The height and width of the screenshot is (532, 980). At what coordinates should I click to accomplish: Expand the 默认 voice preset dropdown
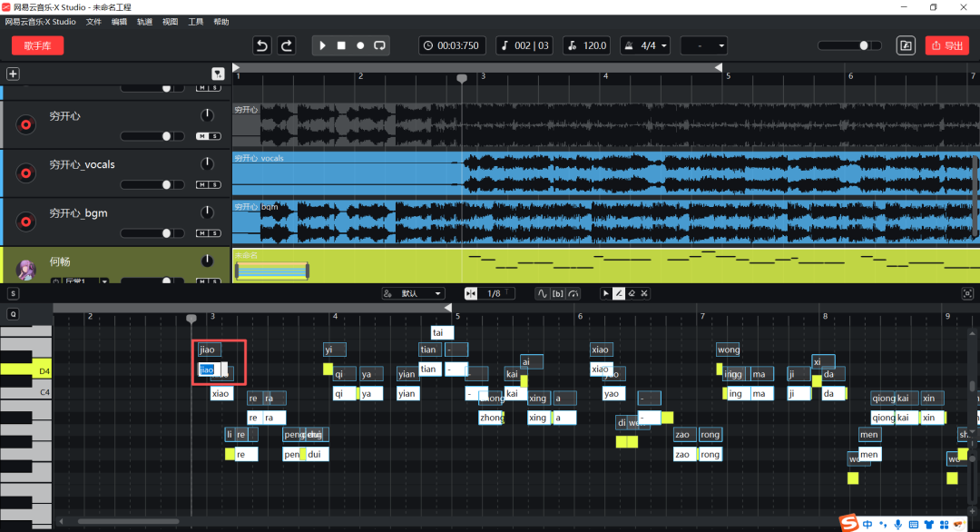413,293
